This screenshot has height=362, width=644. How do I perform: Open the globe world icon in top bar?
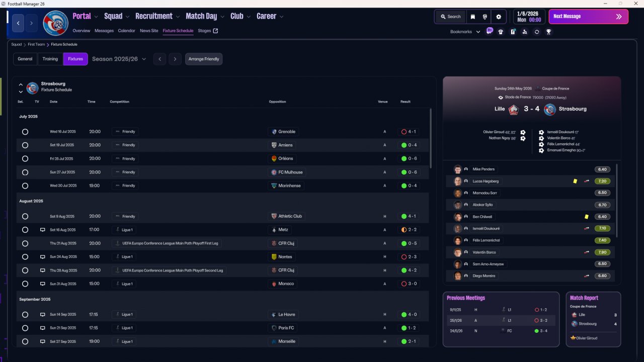pyautogui.click(x=485, y=17)
